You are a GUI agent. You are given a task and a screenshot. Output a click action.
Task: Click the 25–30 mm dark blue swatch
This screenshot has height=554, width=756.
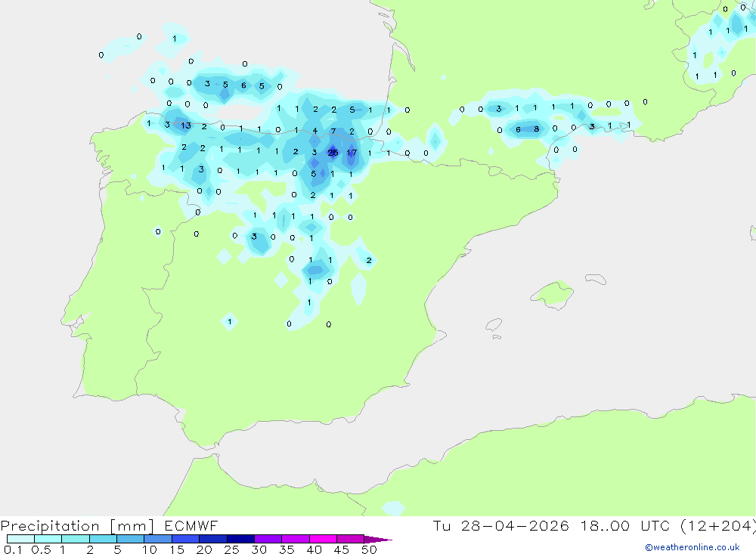click(240, 539)
